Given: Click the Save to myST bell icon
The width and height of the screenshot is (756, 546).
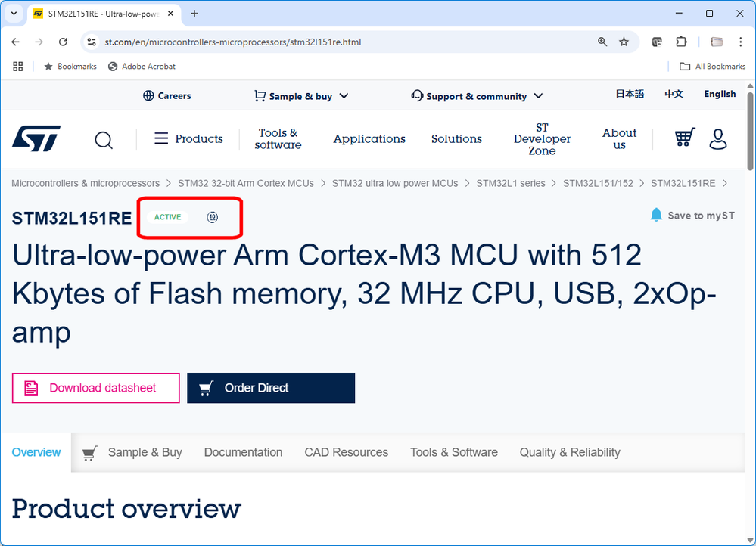Looking at the screenshot, I should (656, 215).
